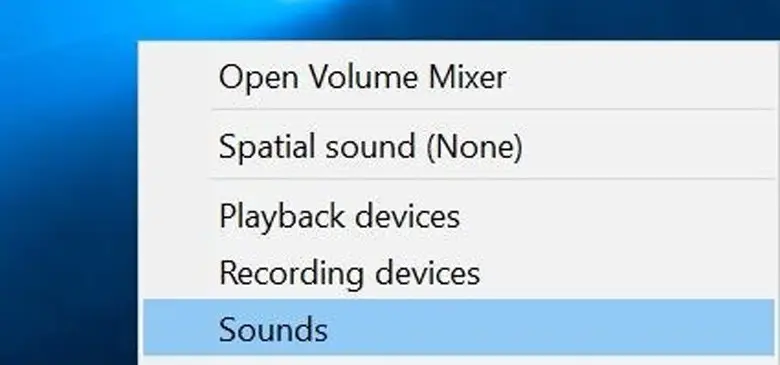
Task: Show the list of playback devices
Action: (x=459, y=216)
